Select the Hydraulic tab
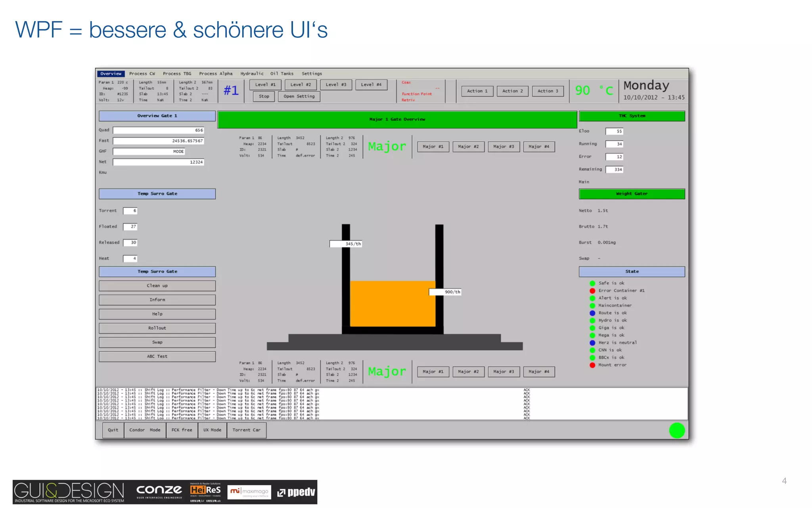Viewport: 812px width, 508px height. point(252,74)
